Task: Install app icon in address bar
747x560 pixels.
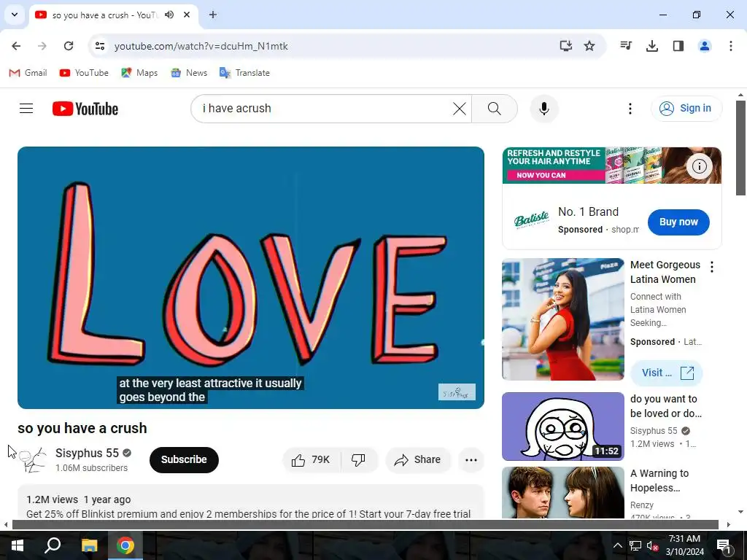Action: tap(565, 46)
